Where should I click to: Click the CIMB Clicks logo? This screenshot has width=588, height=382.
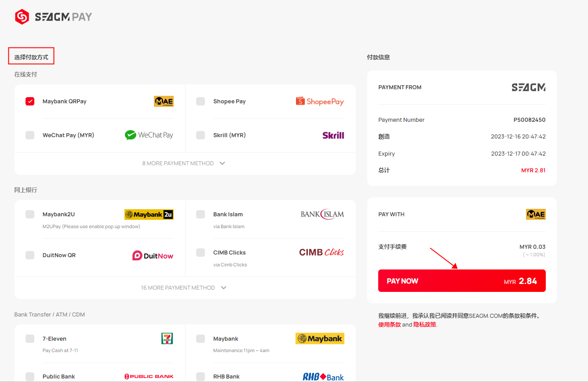321,252
